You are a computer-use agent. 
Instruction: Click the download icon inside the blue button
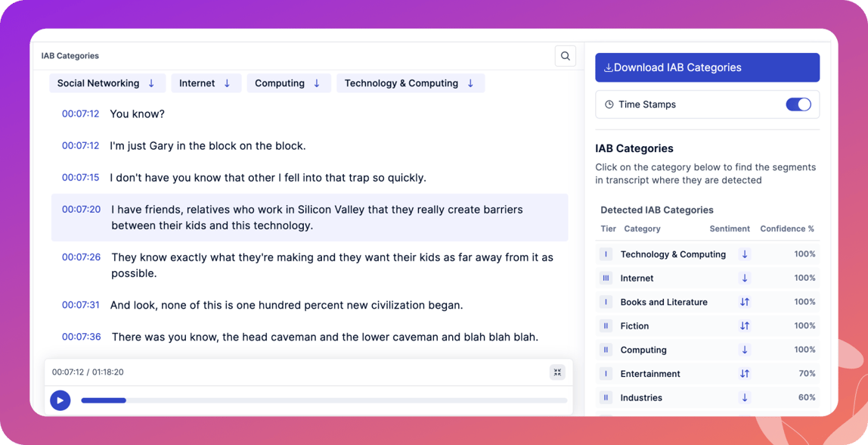[608, 67]
